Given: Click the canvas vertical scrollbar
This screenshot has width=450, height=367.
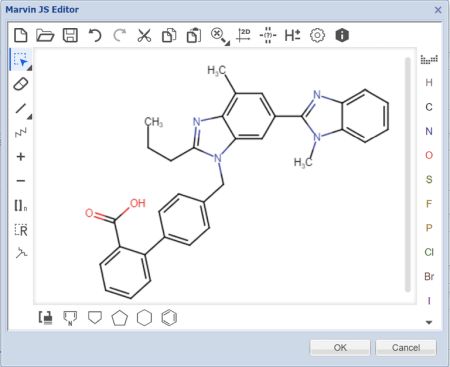Looking at the screenshot, I should click(x=407, y=175).
